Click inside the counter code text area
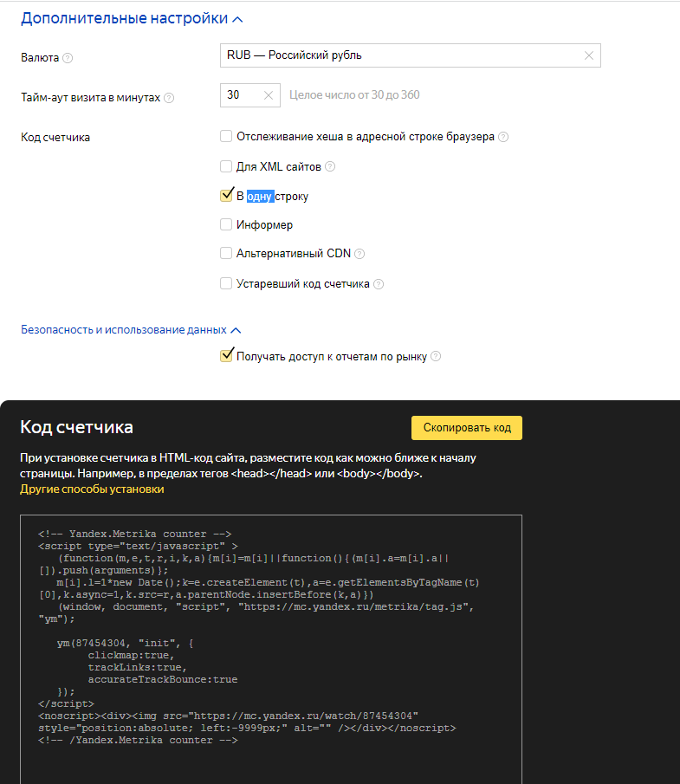680x784 pixels. (271, 649)
